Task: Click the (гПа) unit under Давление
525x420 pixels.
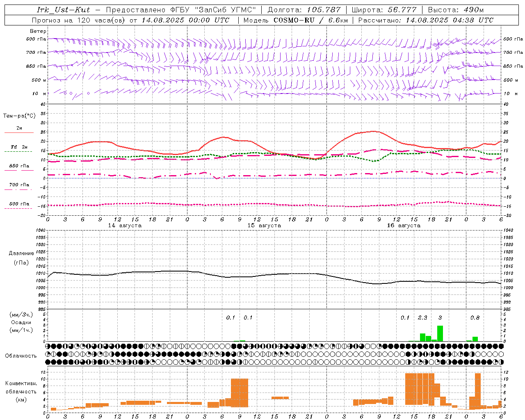Action: pos(21,262)
